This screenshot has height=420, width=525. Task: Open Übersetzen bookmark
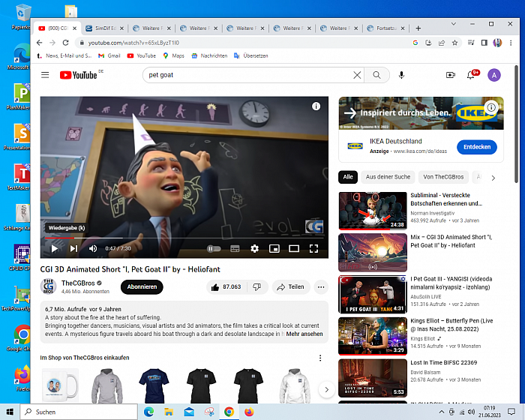(251, 56)
